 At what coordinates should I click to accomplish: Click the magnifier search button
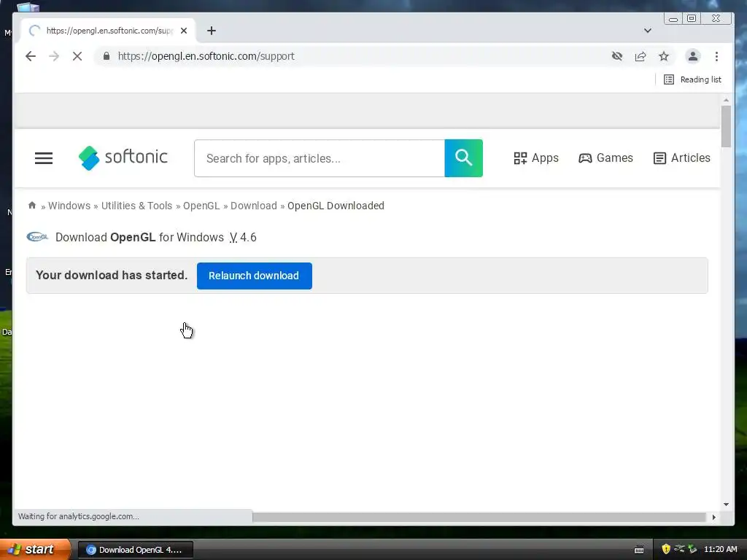coord(463,158)
